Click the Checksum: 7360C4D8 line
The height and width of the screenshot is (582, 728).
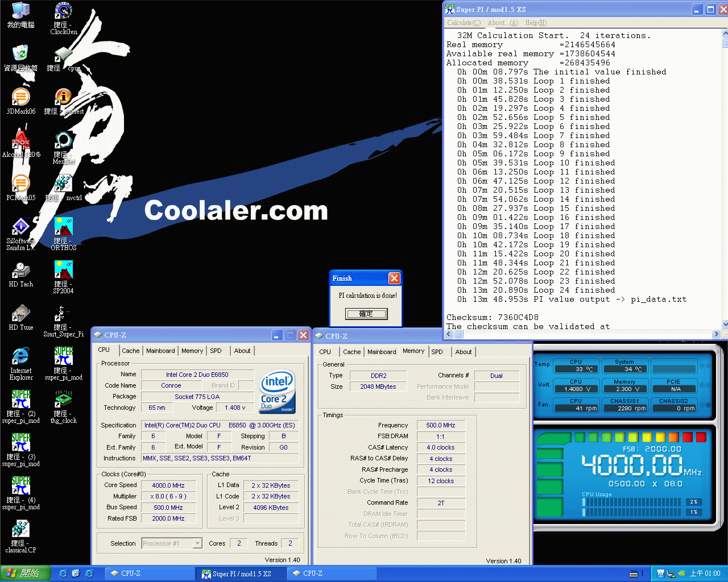click(493, 317)
